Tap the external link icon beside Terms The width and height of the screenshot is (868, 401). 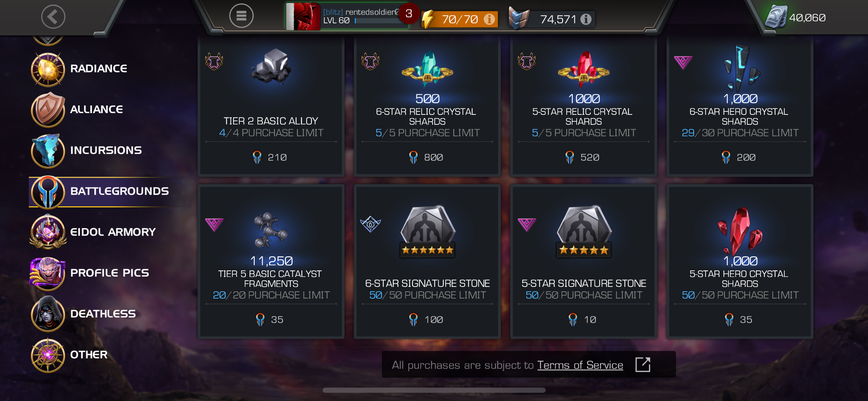[643, 365]
